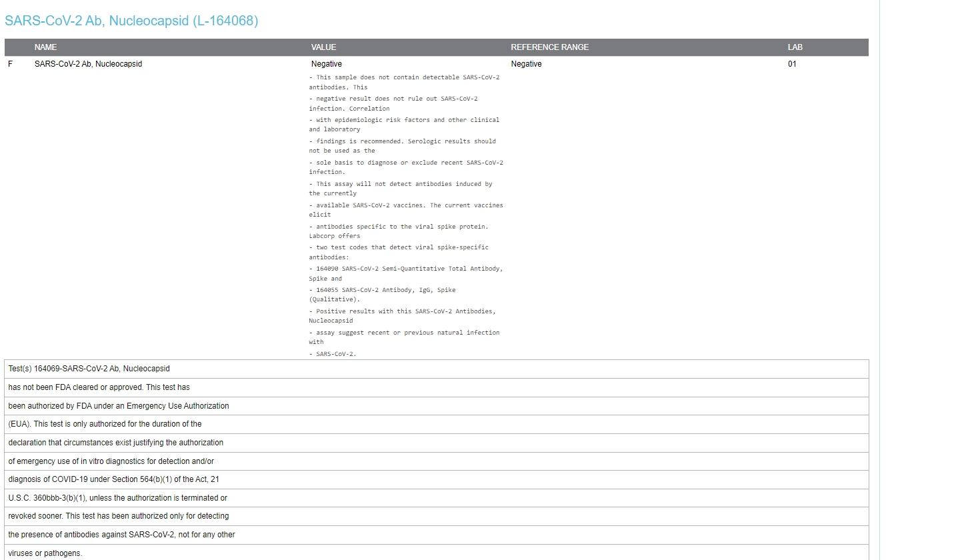Click the row 'declaration that circumstances exist justifying'
This screenshot has height=560, width=962.
click(x=437, y=443)
